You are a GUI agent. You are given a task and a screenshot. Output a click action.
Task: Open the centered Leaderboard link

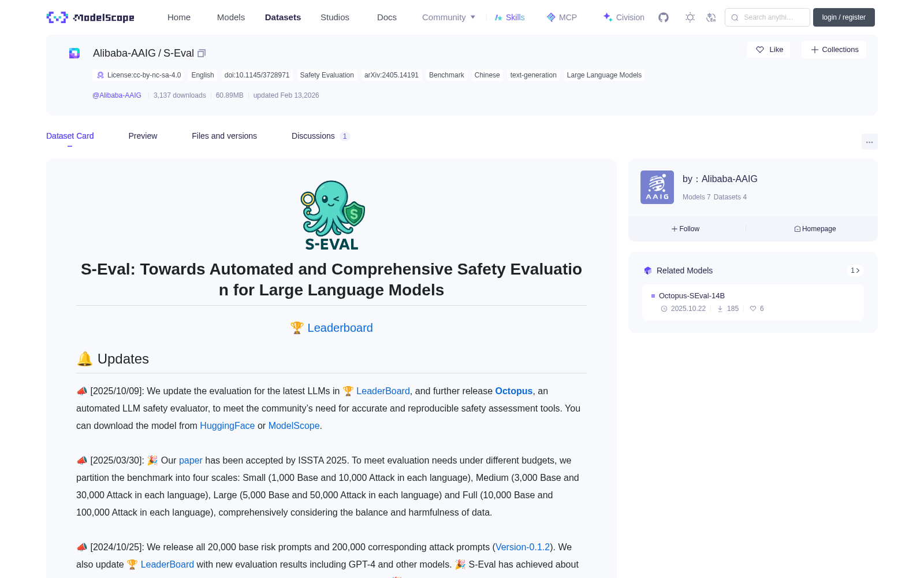tap(340, 328)
